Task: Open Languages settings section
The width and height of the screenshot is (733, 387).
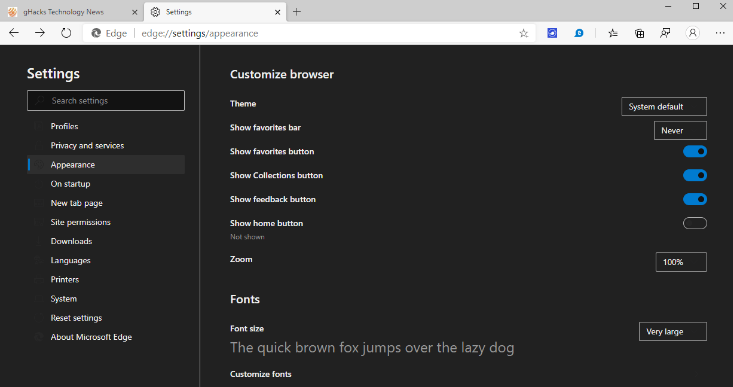Action: [106, 260]
